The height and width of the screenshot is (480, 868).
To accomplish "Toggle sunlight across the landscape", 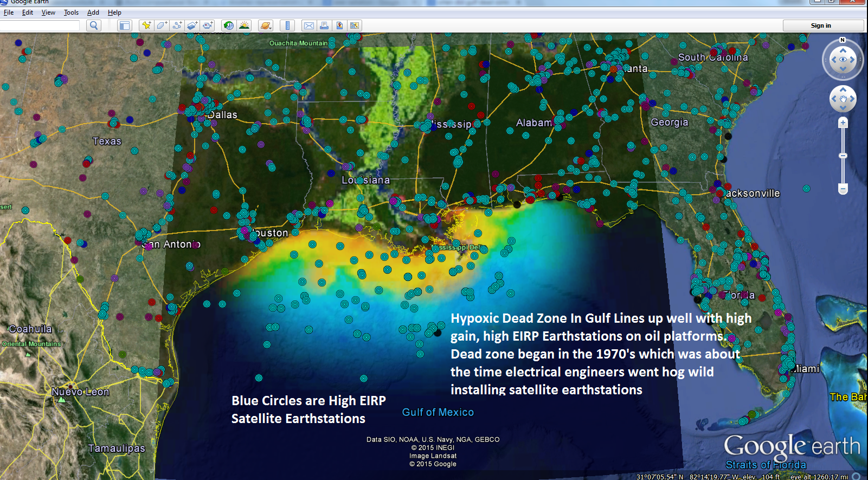I will click(x=244, y=25).
